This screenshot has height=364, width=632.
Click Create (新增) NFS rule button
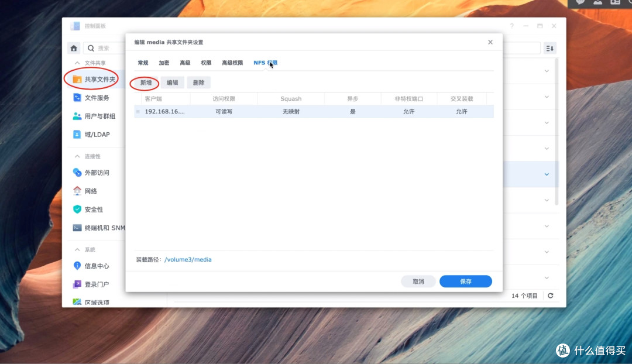[x=146, y=83]
